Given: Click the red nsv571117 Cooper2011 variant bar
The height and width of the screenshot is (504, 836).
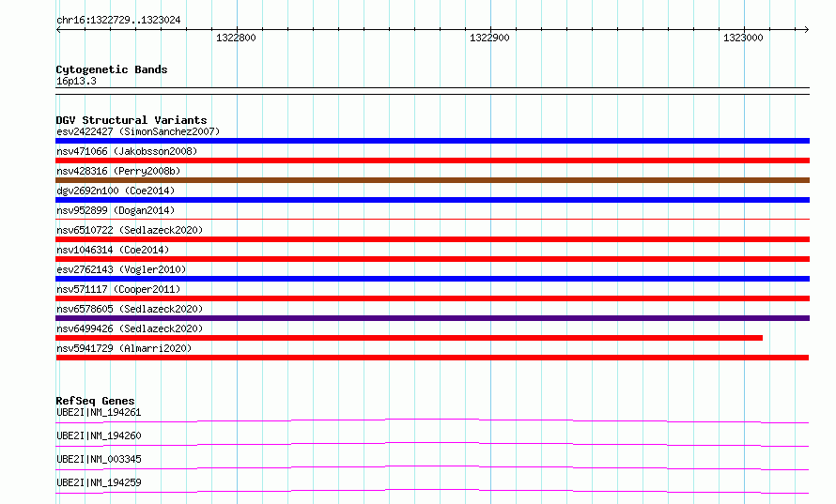Looking at the screenshot, I should coord(432,298).
